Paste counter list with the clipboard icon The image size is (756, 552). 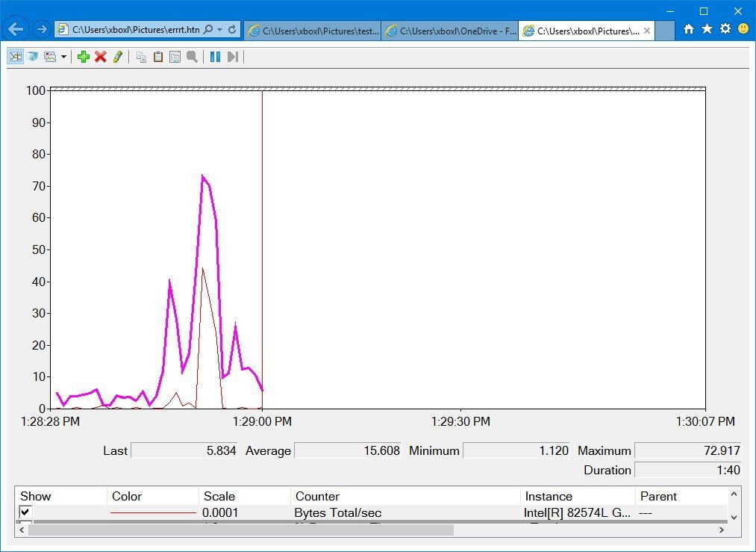pos(157,56)
